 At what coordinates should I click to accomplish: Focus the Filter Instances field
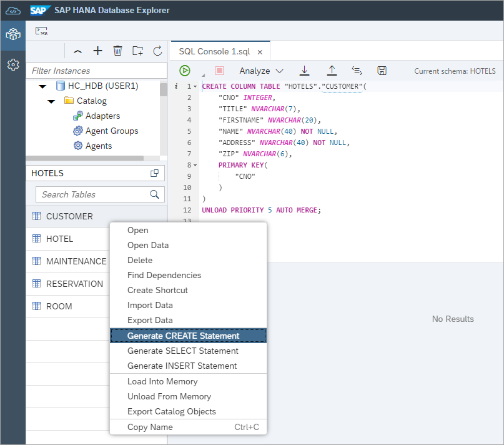click(x=96, y=71)
